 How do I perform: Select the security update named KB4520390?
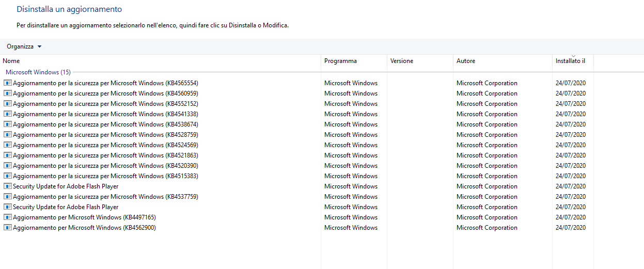click(x=105, y=166)
